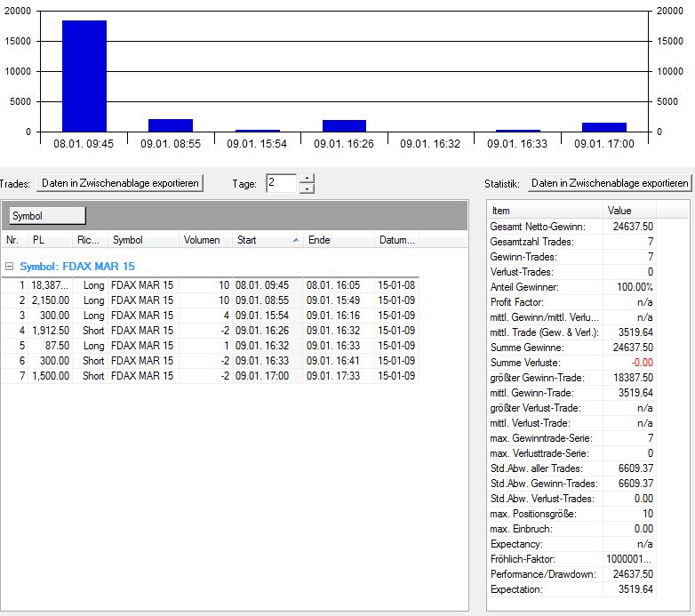Select trade starting 09.01. 16:33
This screenshot has width=695, height=616.
tap(211, 360)
